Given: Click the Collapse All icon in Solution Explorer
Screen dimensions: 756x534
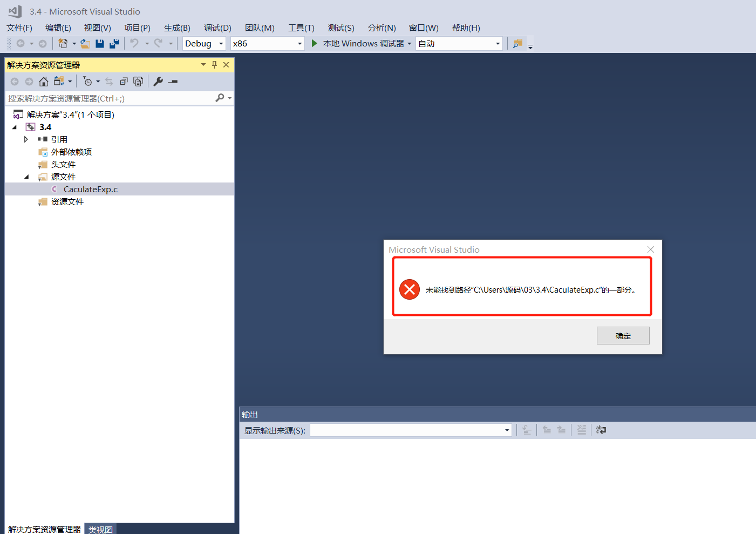Looking at the screenshot, I should 124,82.
